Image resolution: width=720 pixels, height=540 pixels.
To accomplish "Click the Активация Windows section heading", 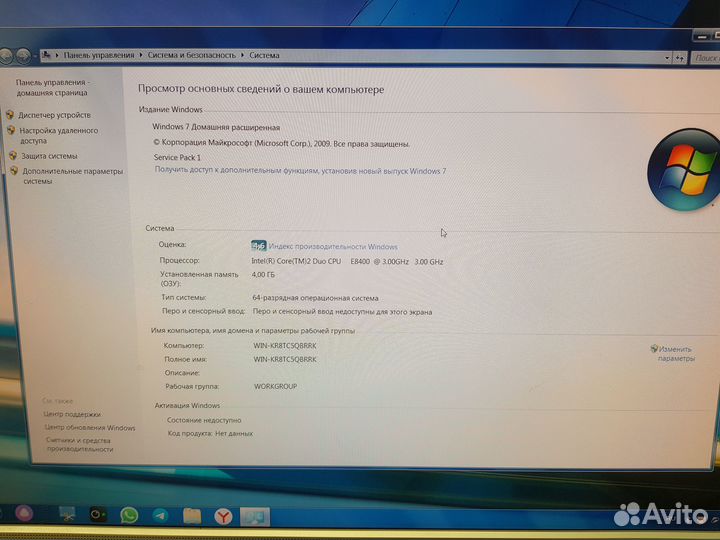I will click(187, 405).
